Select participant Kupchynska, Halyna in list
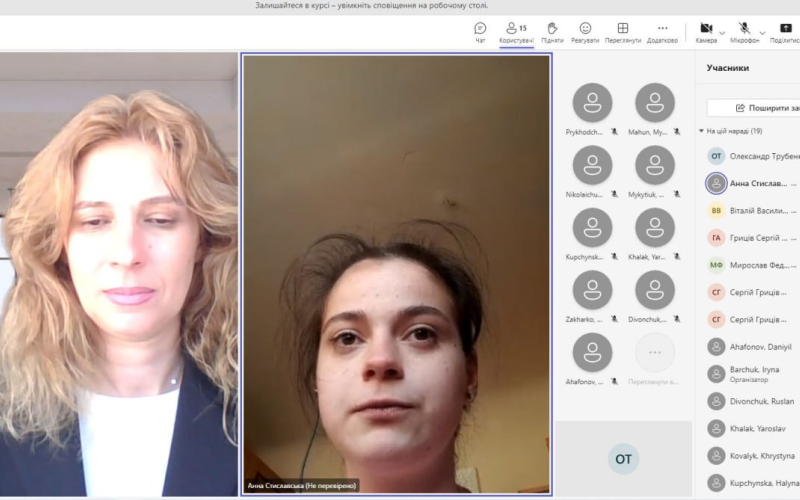This screenshot has height=500, width=800. coord(753,483)
